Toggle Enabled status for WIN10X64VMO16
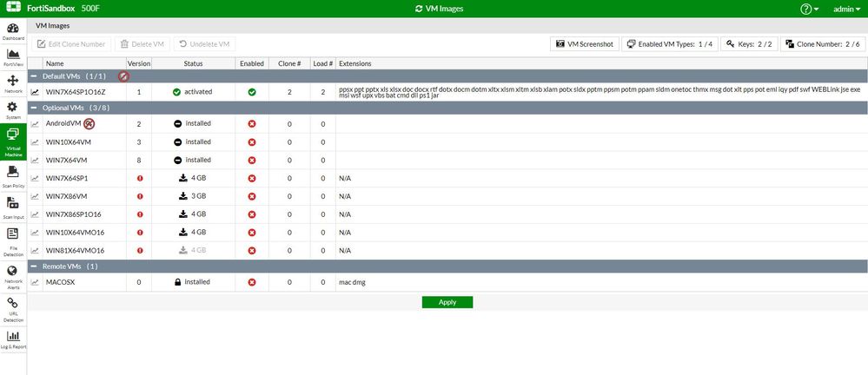 pyautogui.click(x=252, y=233)
